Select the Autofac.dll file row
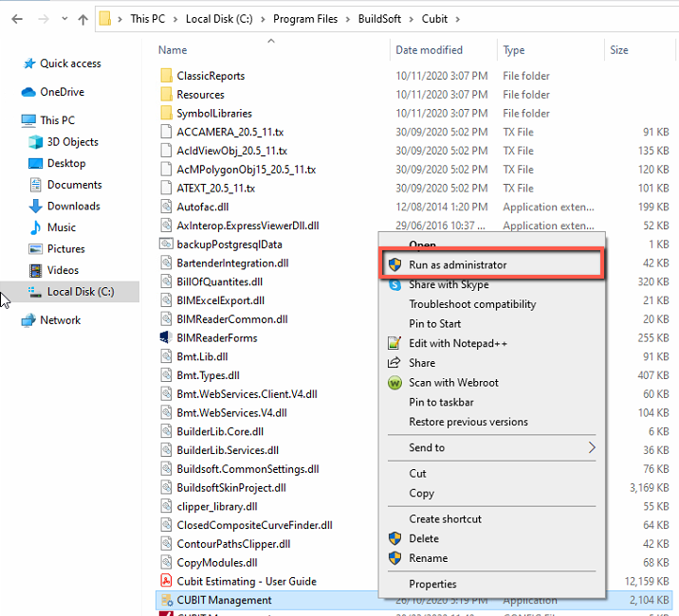 tap(202, 207)
